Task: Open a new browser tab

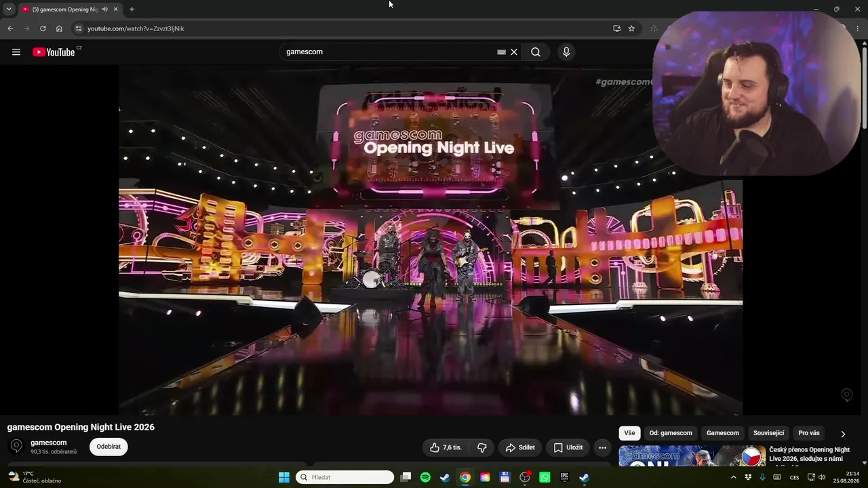Action: click(132, 9)
